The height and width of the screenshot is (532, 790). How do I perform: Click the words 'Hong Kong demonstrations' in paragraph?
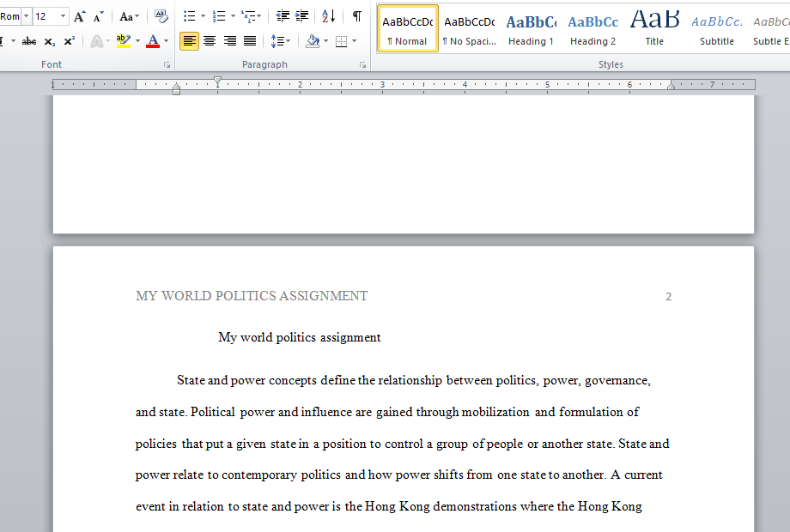[441, 506]
